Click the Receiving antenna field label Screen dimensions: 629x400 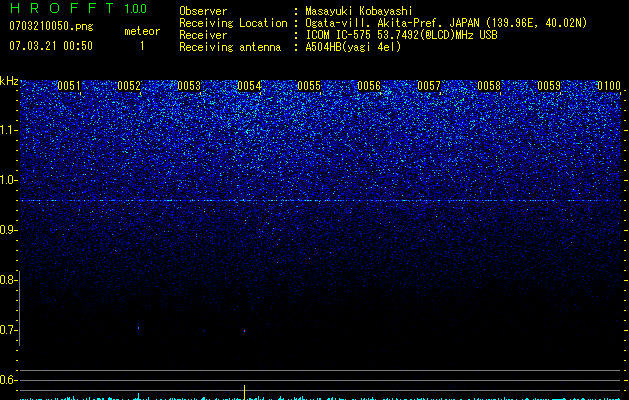click(x=230, y=47)
